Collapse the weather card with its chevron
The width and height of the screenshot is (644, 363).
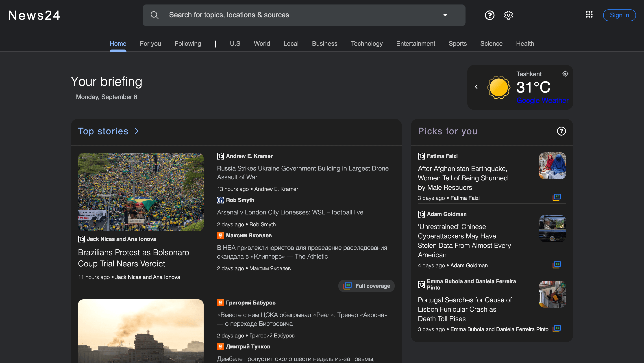click(476, 86)
